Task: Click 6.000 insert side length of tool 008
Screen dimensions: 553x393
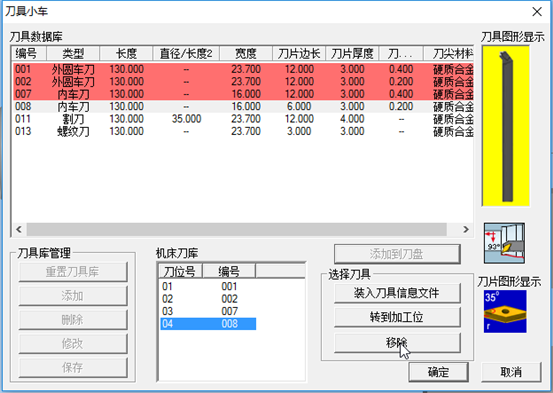Action: click(299, 106)
